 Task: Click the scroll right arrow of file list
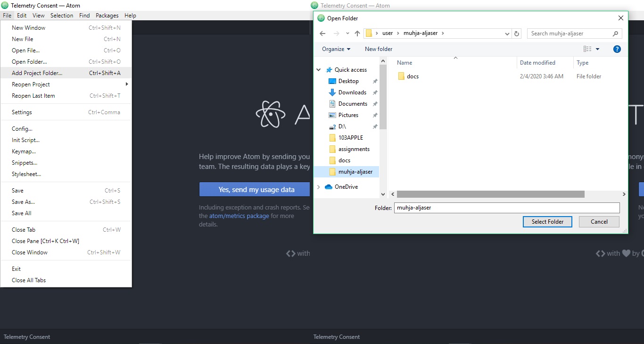point(624,194)
